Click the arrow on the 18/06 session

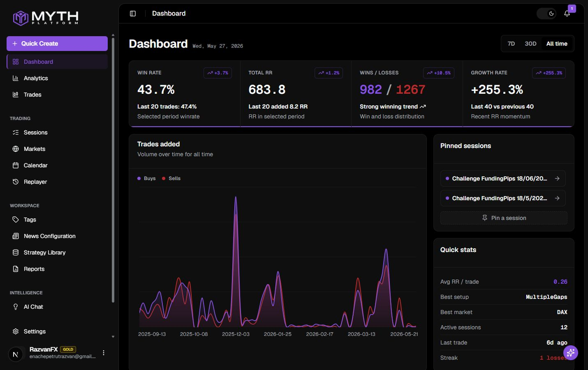[557, 178]
